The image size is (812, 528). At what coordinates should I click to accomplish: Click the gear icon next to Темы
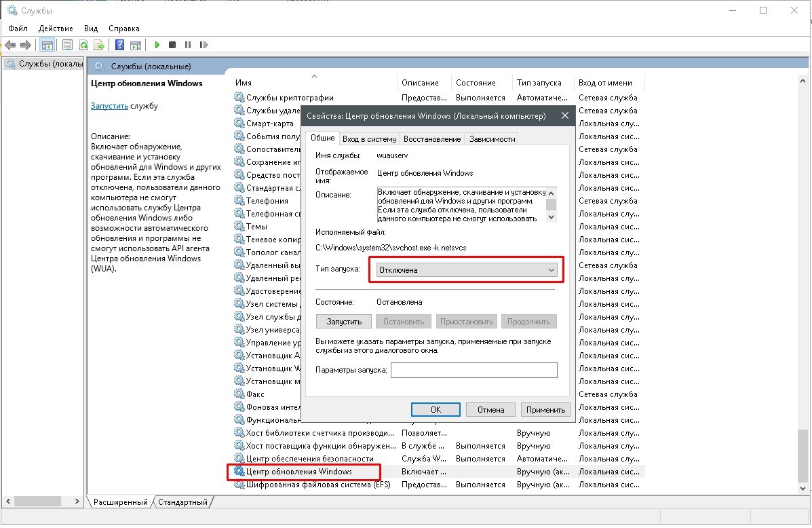pos(239,226)
